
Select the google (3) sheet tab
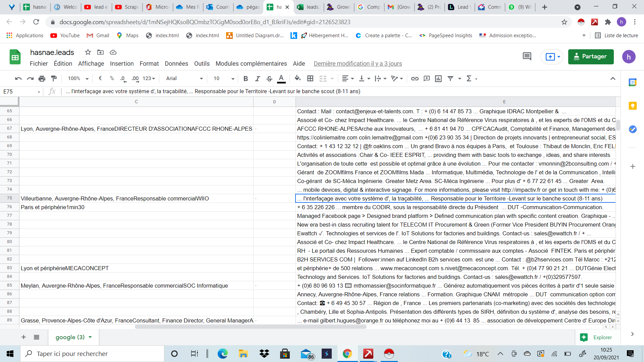click(74, 337)
